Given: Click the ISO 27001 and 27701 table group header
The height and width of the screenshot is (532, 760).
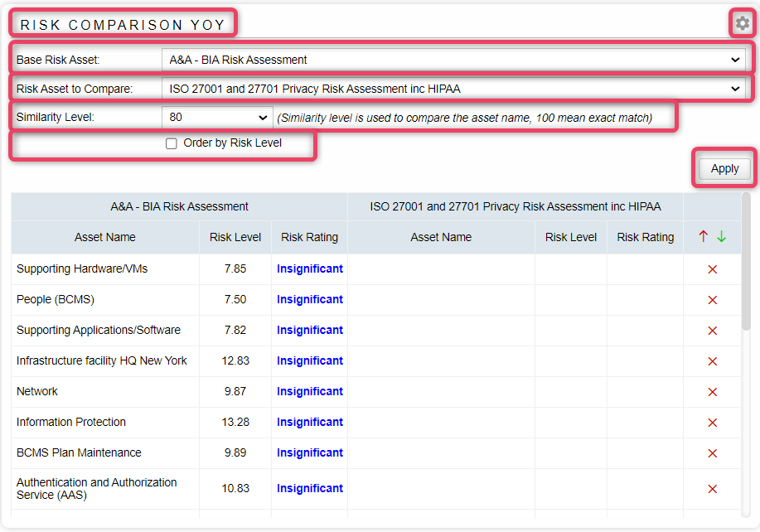Looking at the screenshot, I should [516, 207].
